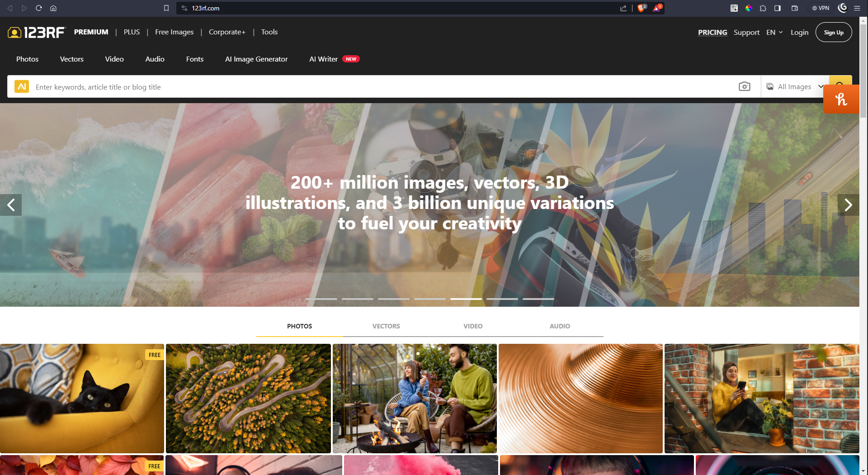
Task: Jump to the first carousel slide indicator
Action: pos(321,299)
